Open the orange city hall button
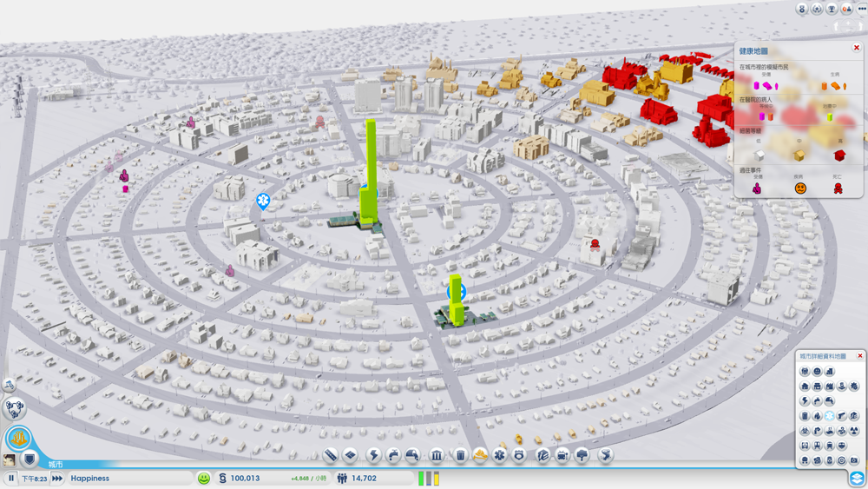The width and height of the screenshot is (868, 489). pos(18,438)
